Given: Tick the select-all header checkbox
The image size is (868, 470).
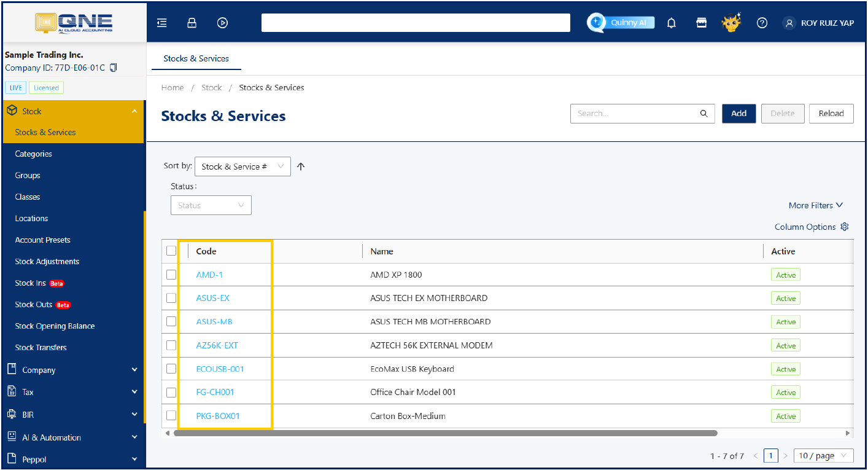Looking at the screenshot, I should (x=171, y=251).
